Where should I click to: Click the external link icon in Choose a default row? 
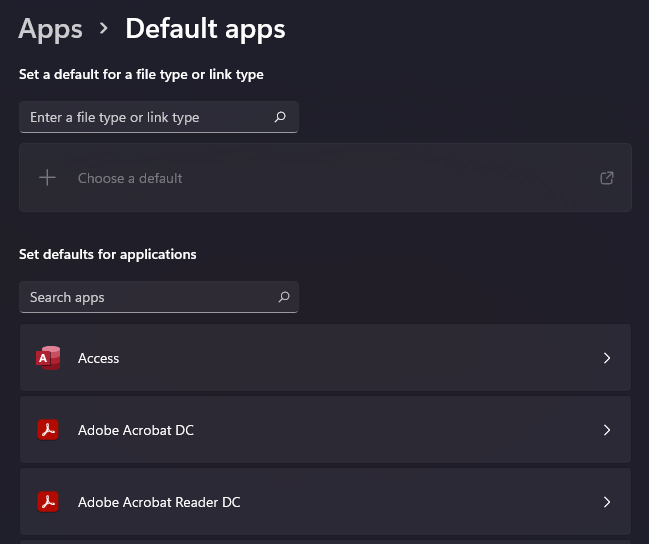tap(606, 178)
